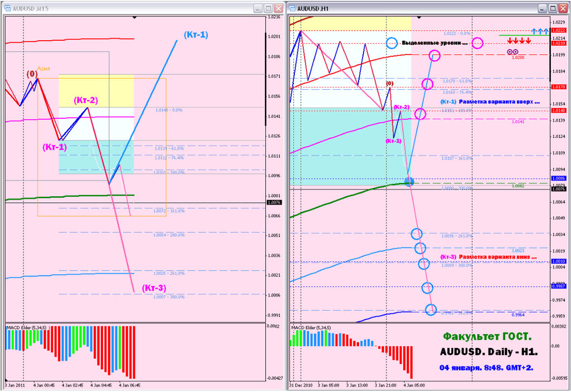This screenshot has width=571, height=392.
Task: Click the 1.0025 - 261.8% Fibonacci label
Action: [x=169, y=273]
